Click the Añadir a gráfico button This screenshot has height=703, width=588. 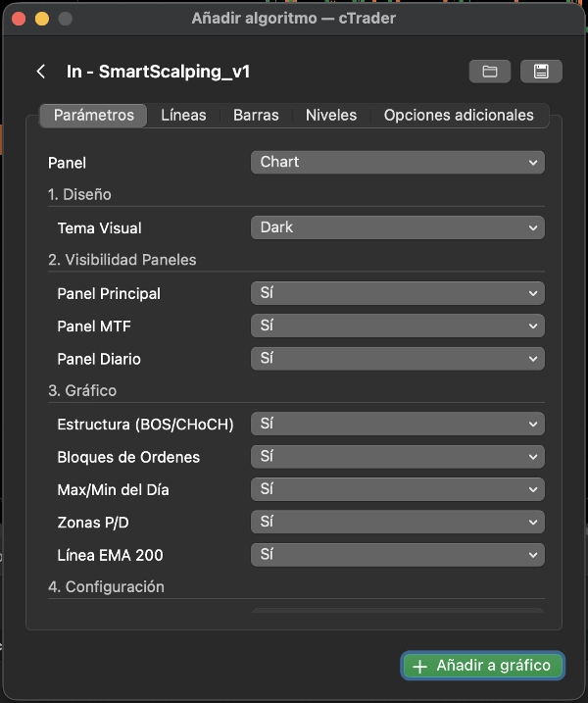pyautogui.click(x=483, y=666)
